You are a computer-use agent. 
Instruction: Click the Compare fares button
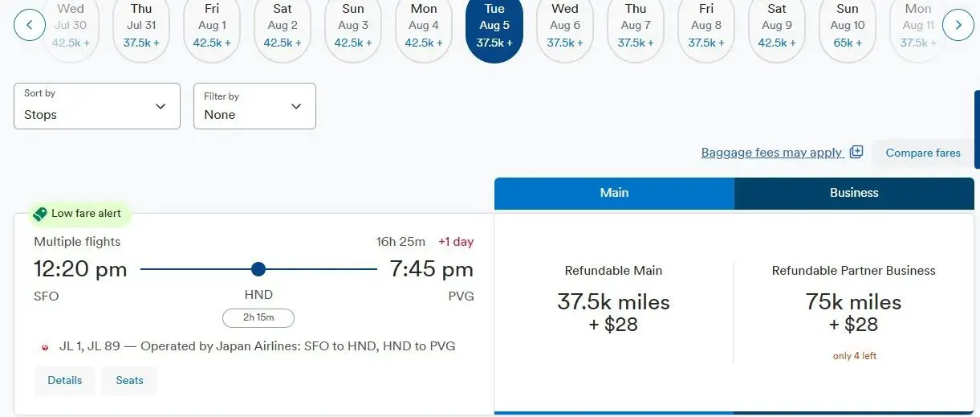pyautogui.click(x=923, y=153)
